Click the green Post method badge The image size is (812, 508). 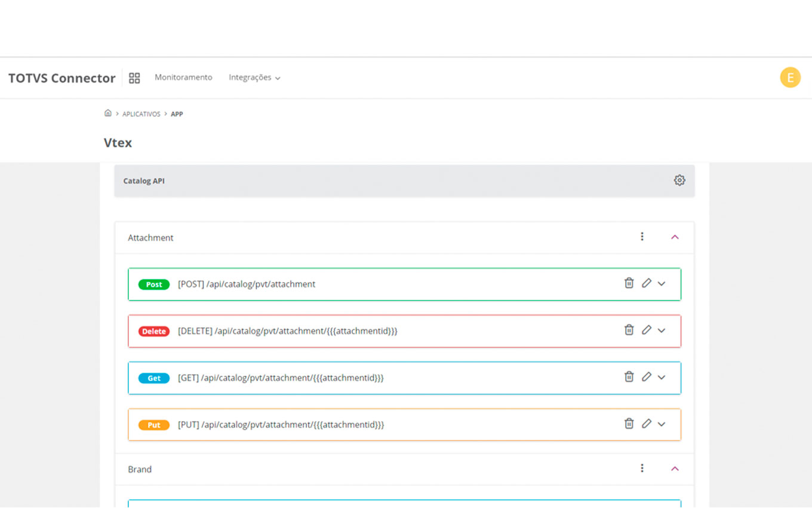154,284
